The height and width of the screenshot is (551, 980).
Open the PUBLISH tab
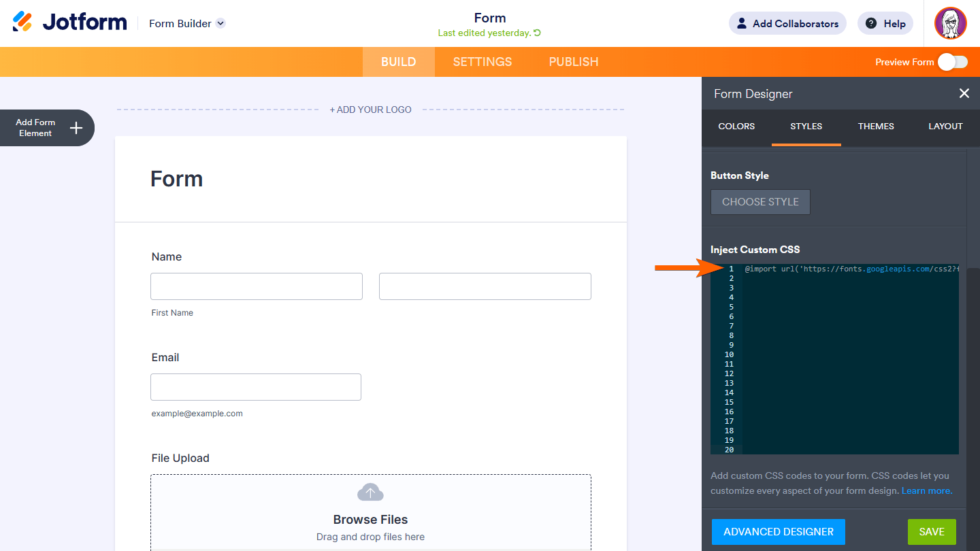click(573, 61)
